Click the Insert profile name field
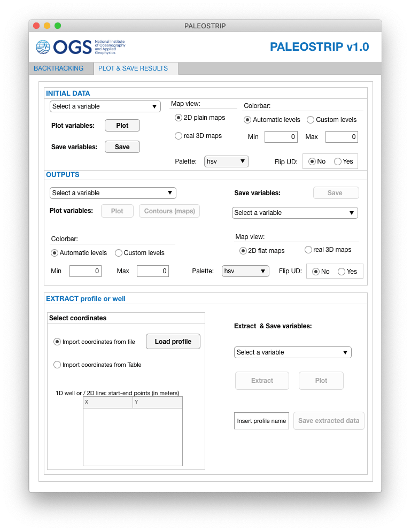This screenshot has height=532, width=411. (x=261, y=421)
